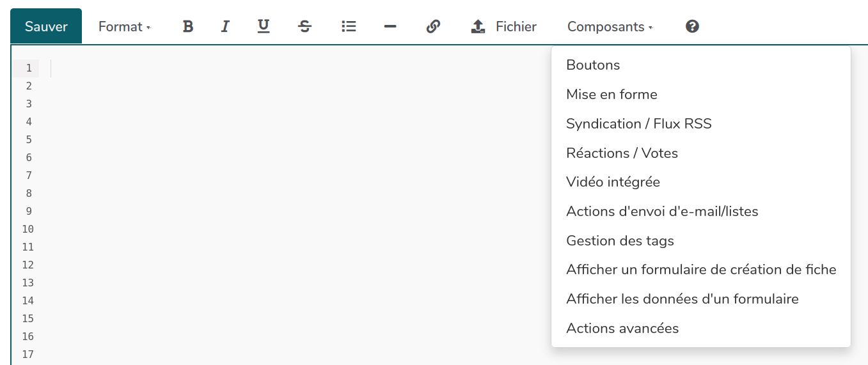
Task: Open Gestion des tags option
Action: [620, 240]
